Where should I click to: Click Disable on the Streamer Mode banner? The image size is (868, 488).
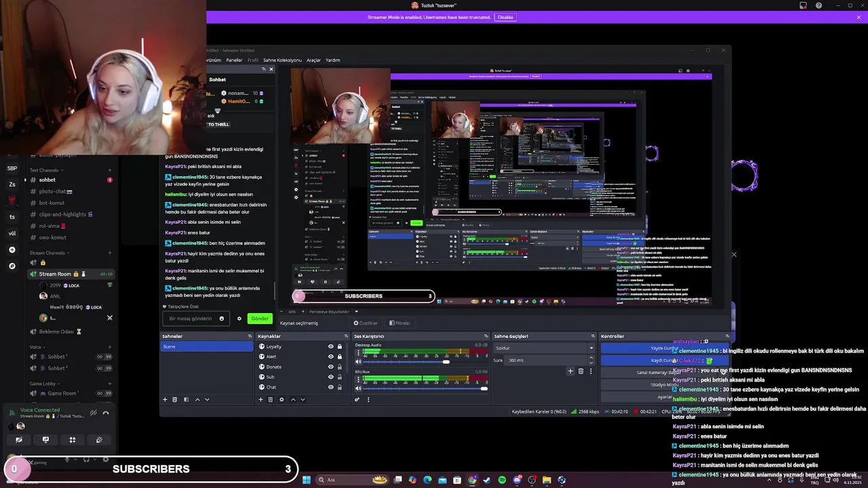coord(505,17)
